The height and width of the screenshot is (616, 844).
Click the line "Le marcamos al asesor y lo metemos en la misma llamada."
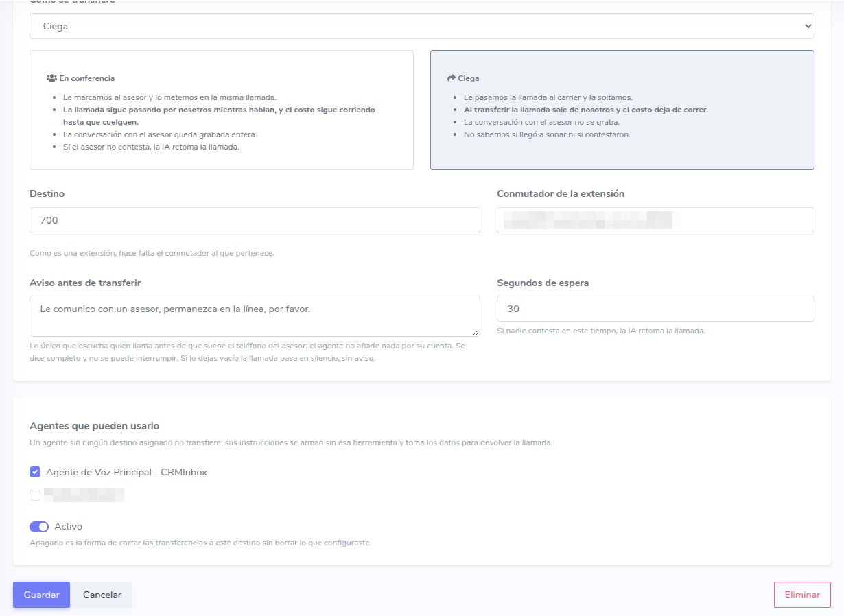tap(169, 97)
